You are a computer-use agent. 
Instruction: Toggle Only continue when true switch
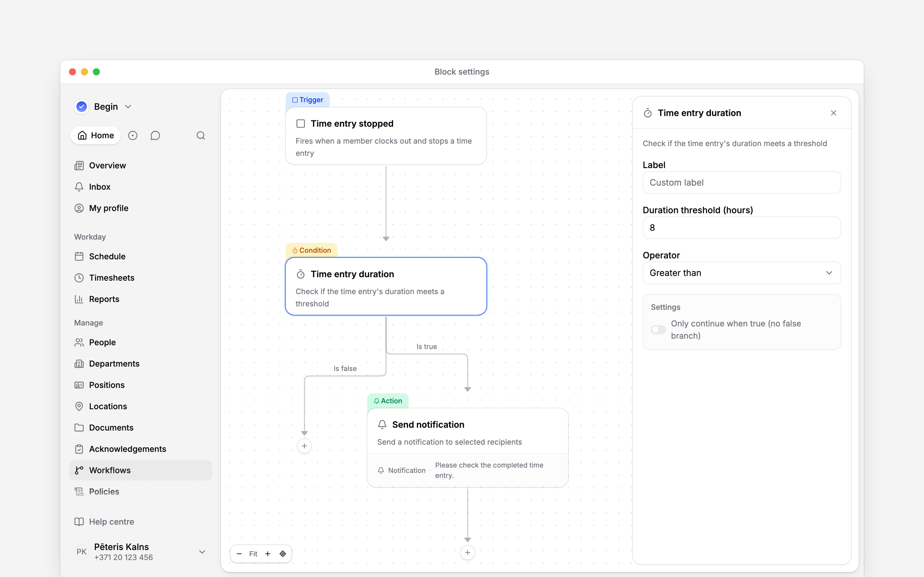[x=658, y=329]
